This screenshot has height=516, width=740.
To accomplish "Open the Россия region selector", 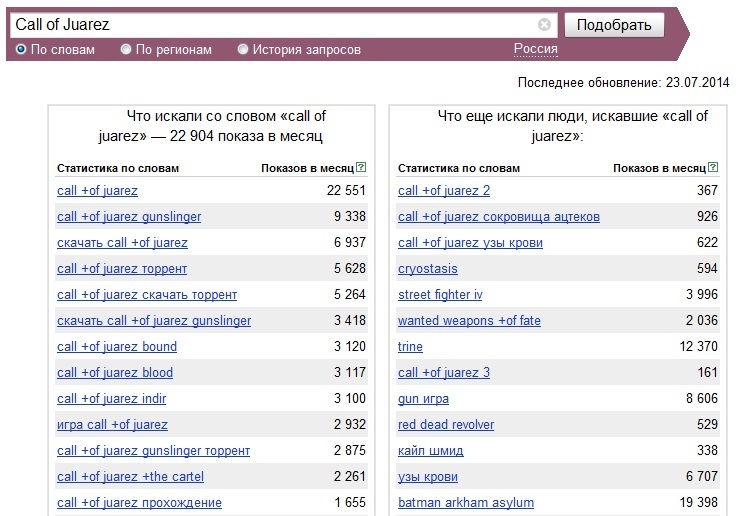I will point(536,49).
